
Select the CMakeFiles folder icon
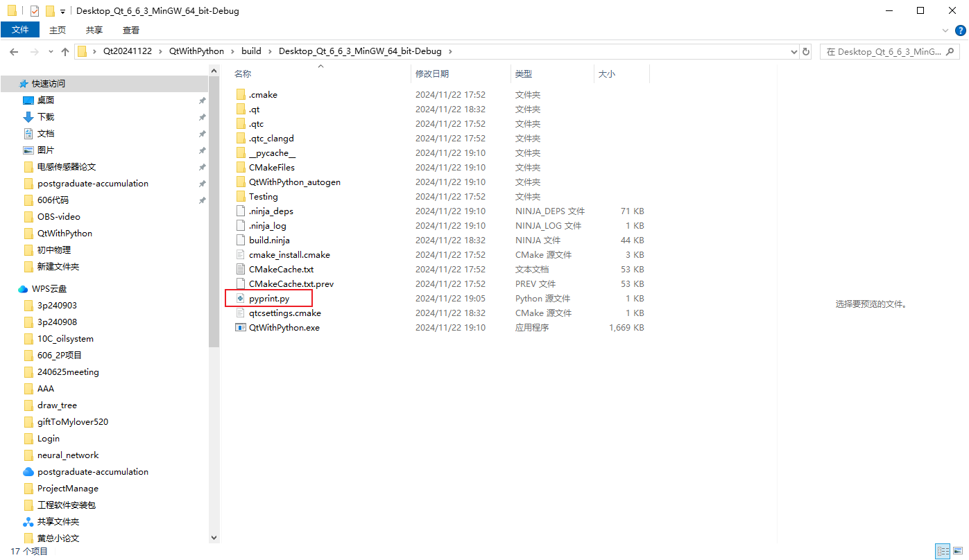241,167
